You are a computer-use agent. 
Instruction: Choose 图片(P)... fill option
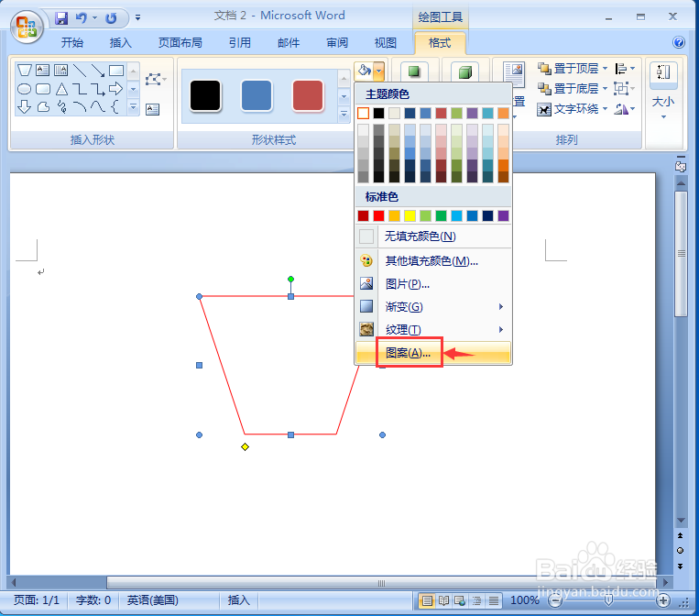point(432,283)
